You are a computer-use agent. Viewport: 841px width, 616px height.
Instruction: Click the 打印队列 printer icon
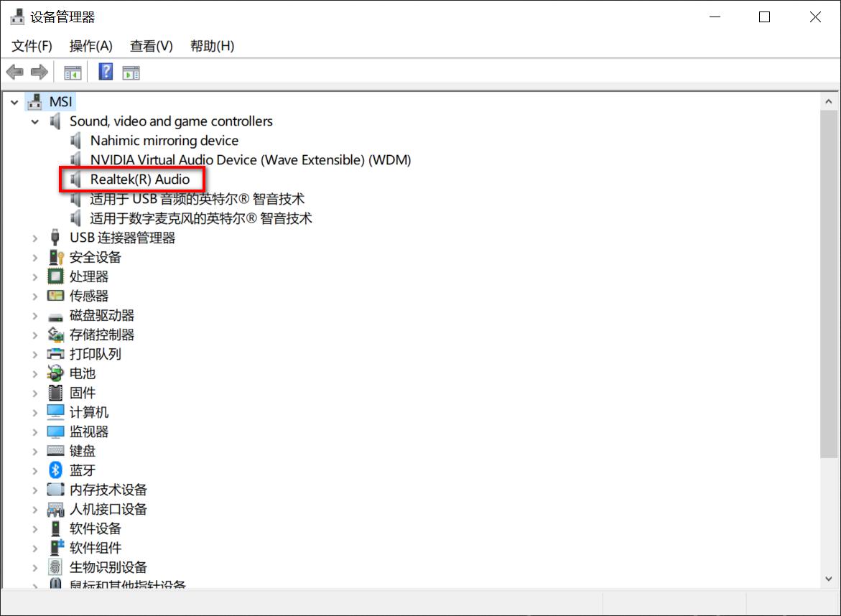coord(55,354)
